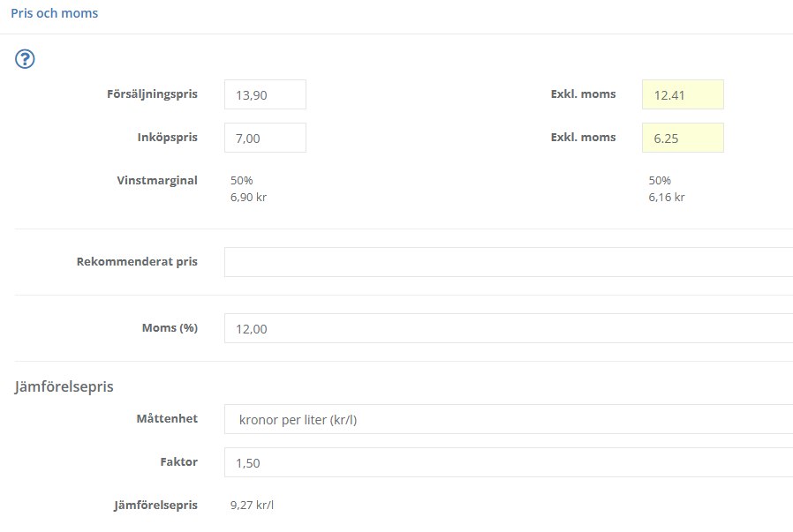Click the Försäljningspris label
Screen dimensions: 793x532
point(151,94)
